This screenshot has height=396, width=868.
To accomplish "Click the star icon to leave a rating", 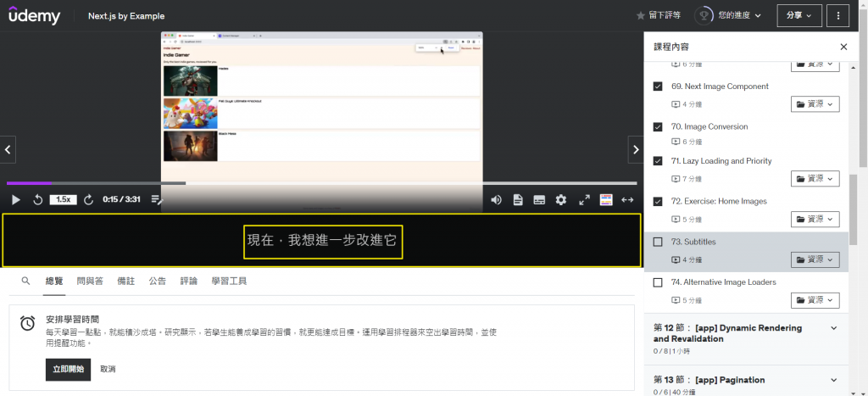I will pyautogui.click(x=641, y=15).
